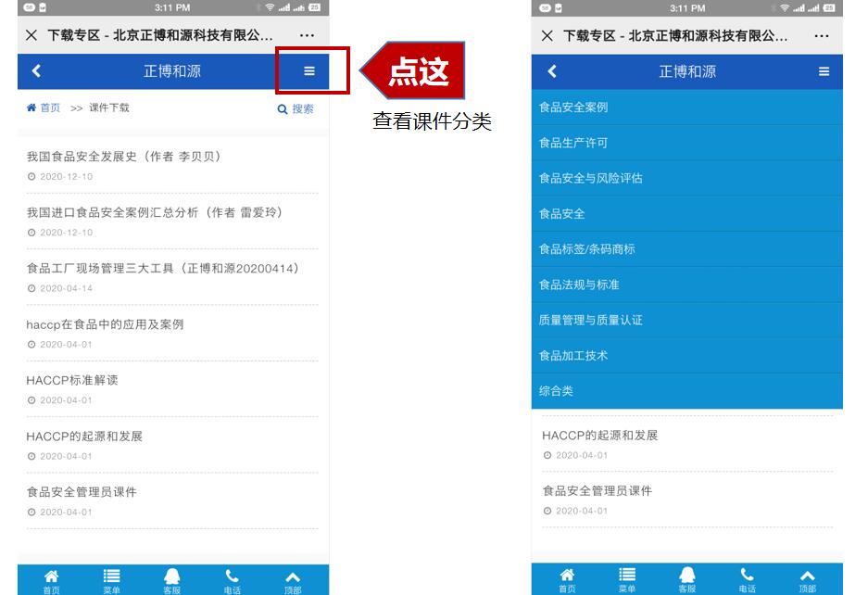Image resolution: width=868 pixels, height=595 pixels.
Task: Choose the 食品生产许可 category
Action: pos(573,143)
